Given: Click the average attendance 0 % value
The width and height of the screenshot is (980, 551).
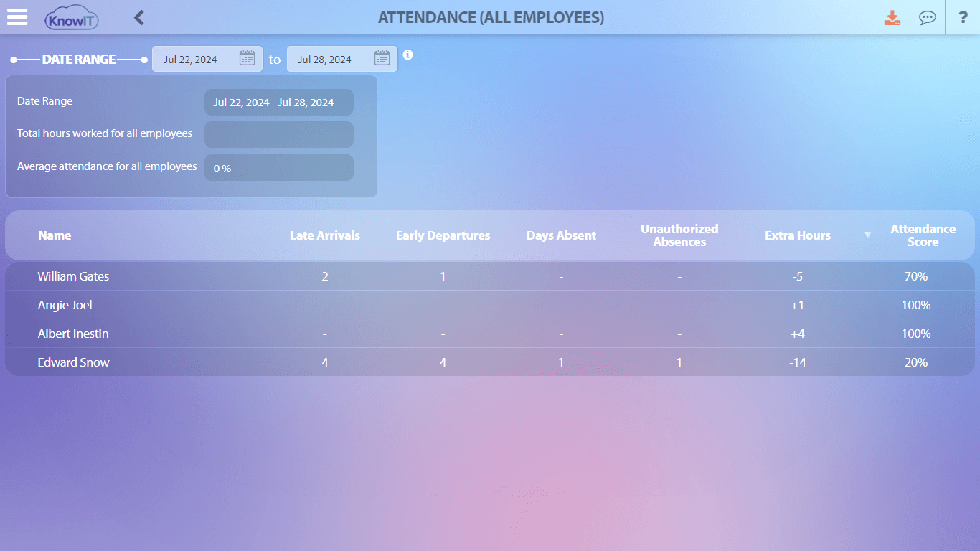Looking at the screenshot, I should pos(279,168).
